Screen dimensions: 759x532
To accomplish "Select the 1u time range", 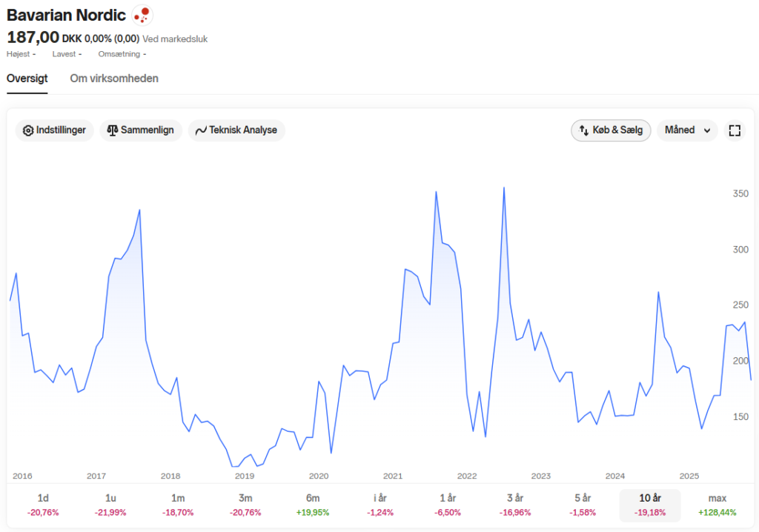I will pyautogui.click(x=110, y=505).
